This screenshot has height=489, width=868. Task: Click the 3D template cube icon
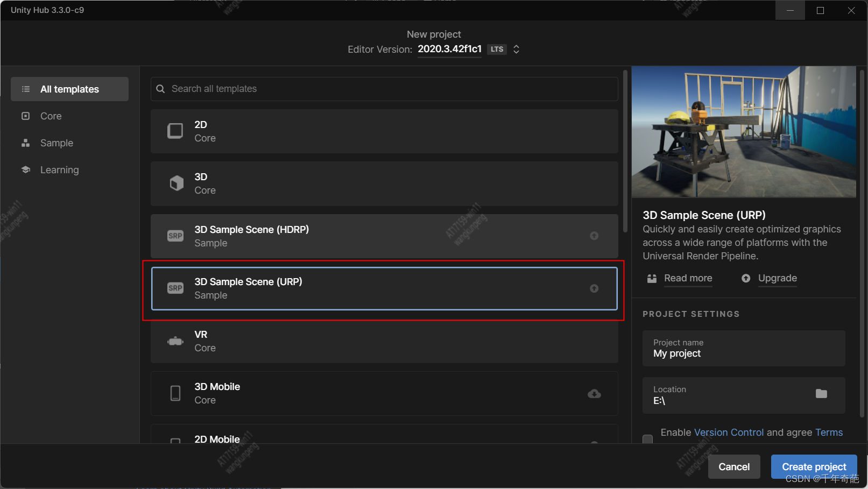176,183
